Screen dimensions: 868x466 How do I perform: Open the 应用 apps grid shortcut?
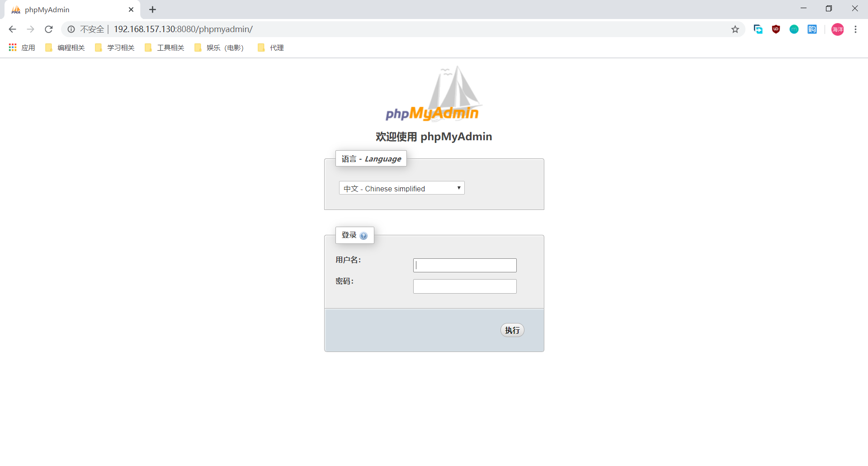[x=22, y=48]
